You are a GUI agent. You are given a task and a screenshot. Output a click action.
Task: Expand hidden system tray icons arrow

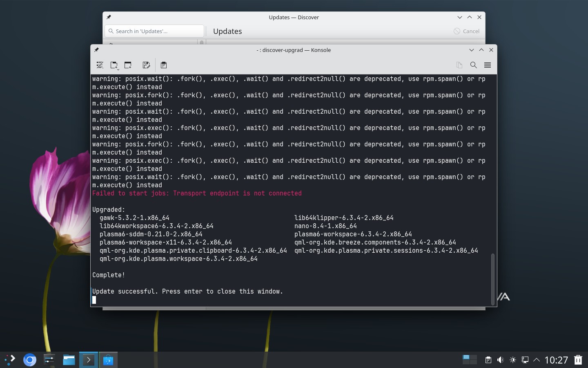(x=537, y=360)
